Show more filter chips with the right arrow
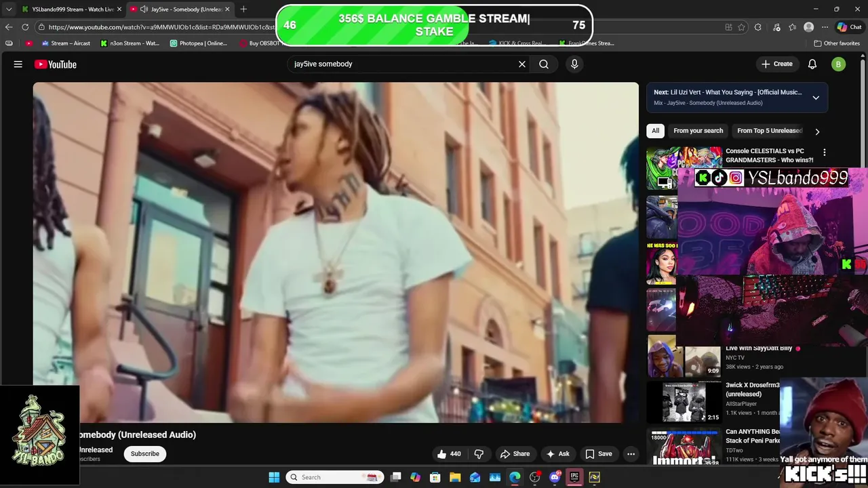Image resolution: width=868 pixels, height=488 pixels. pyautogui.click(x=817, y=131)
